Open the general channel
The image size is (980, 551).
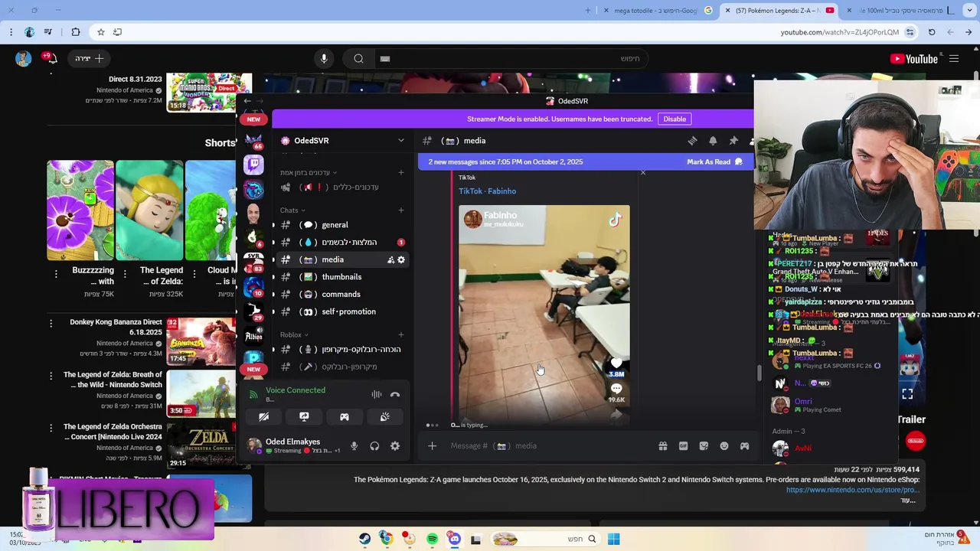point(341,225)
